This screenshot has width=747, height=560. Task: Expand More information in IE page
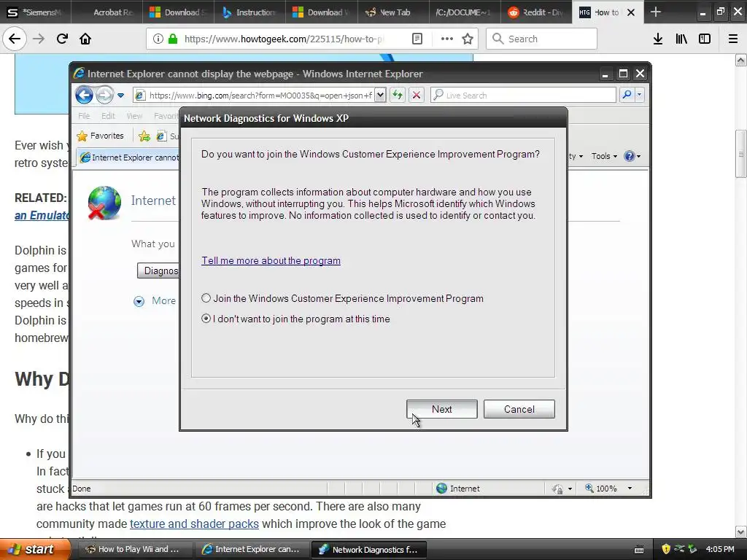coord(155,301)
